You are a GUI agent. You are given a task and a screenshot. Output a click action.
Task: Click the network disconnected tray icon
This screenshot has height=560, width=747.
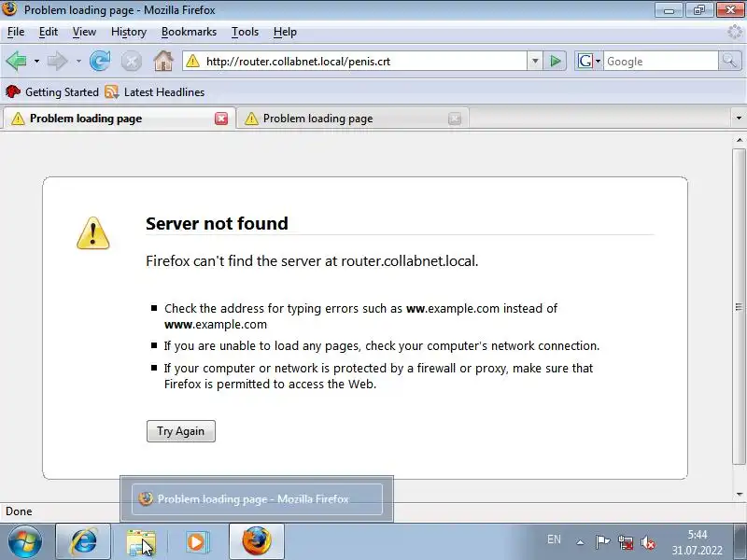coord(626,542)
